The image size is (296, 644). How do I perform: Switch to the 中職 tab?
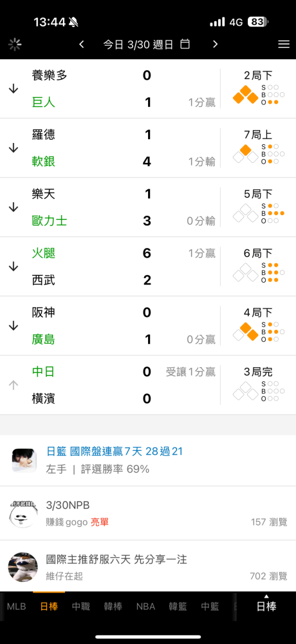[81, 607]
